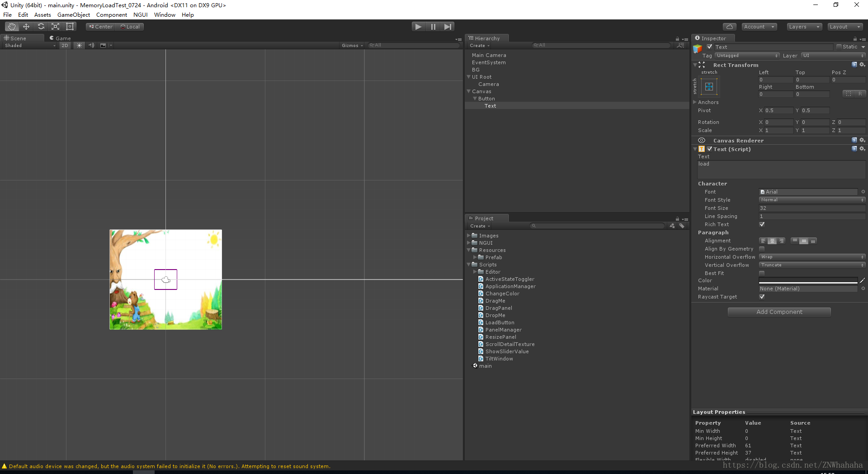Viewport: 868px width, 474px height.
Task: Toggle pivot mode Center button
Action: [100, 27]
